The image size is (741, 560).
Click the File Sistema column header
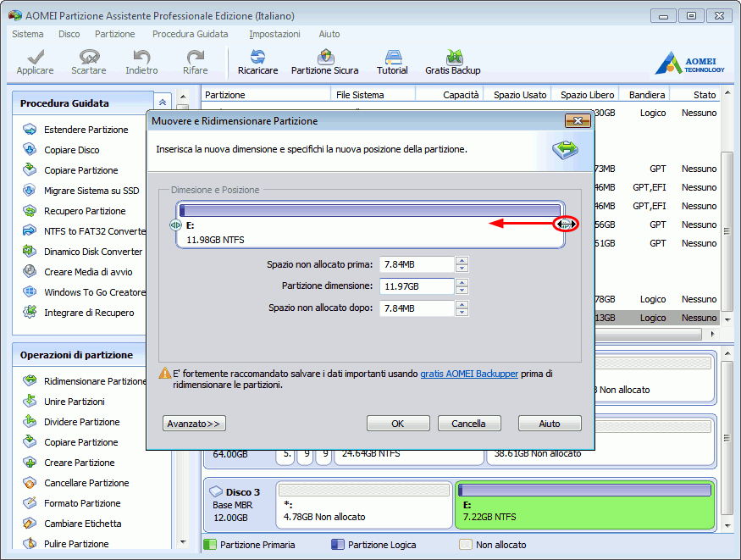click(x=373, y=95)
